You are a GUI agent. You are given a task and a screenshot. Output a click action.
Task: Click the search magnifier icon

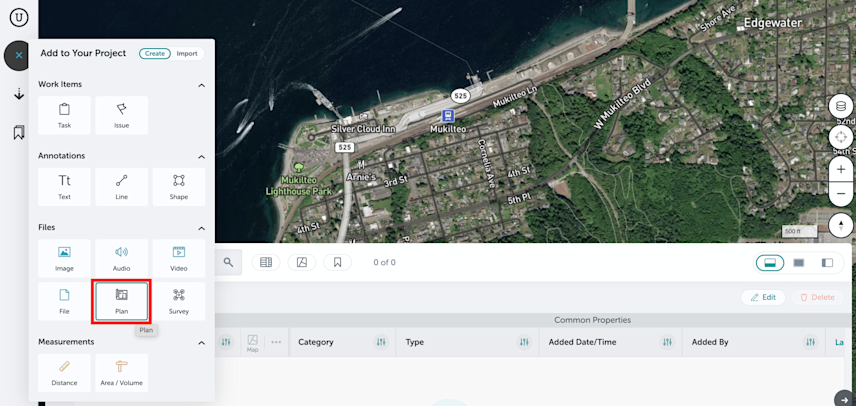(228, 262)
